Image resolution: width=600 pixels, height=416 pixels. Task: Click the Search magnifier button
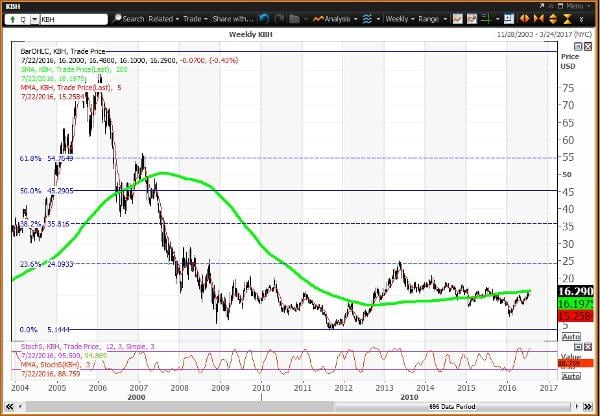128,19
